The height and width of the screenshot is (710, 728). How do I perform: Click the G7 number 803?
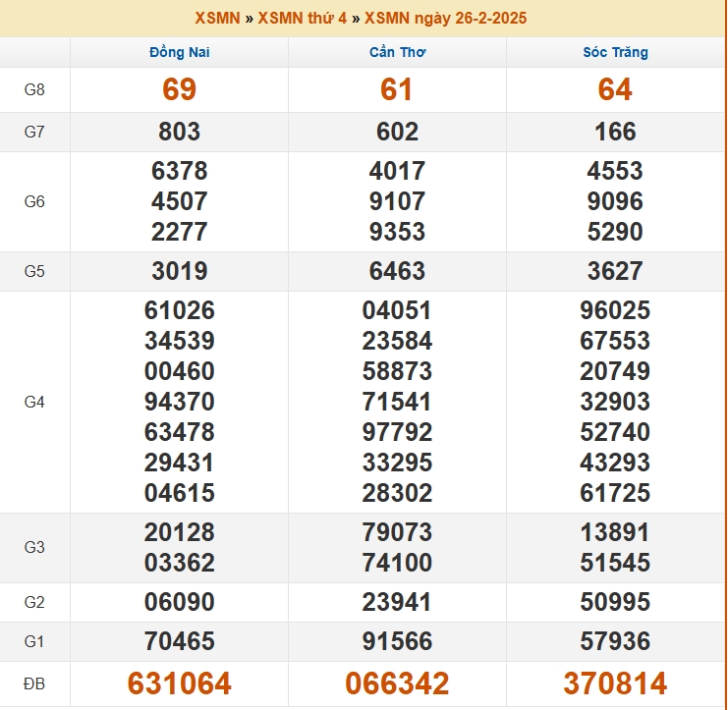[179, 132]
